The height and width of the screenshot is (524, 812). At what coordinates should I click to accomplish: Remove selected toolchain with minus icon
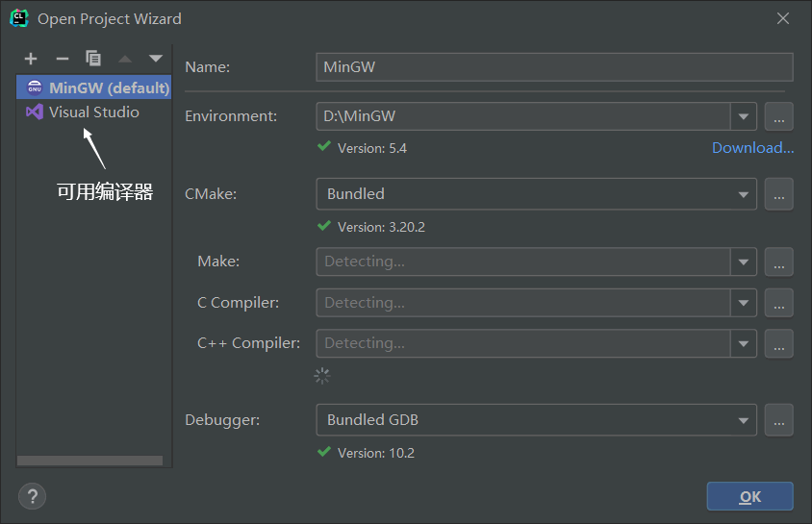[x=63, y=59]
